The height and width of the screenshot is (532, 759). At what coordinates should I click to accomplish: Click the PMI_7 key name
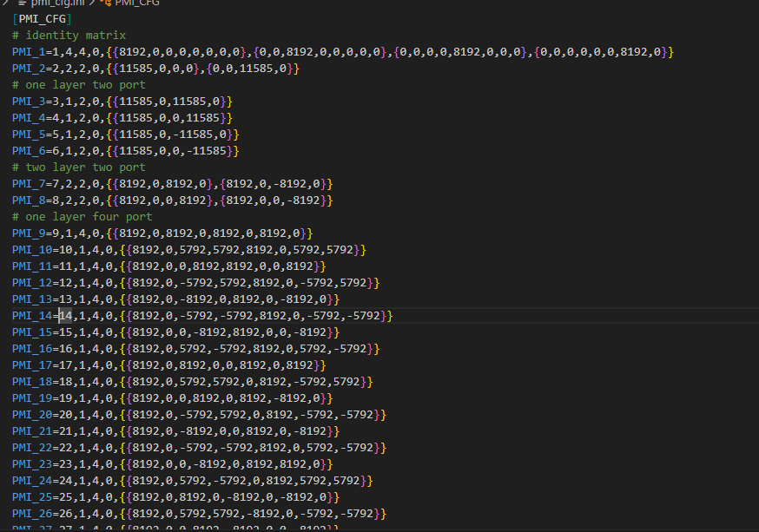coord(29,184)
